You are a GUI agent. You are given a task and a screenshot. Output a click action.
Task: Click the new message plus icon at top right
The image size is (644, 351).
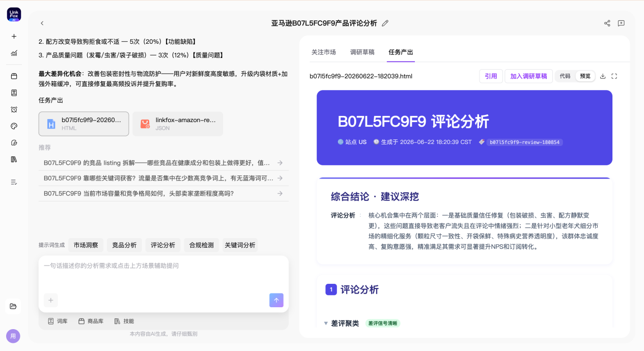tap(621, 23)
